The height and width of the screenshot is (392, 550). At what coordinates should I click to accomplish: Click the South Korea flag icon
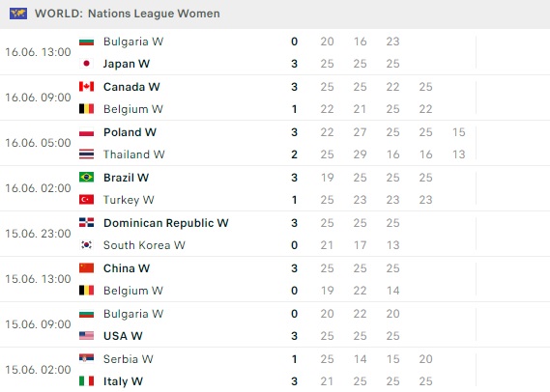(86, 245)
